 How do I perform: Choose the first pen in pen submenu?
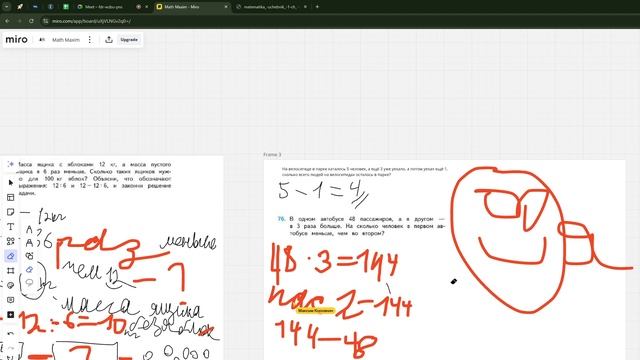29,229
